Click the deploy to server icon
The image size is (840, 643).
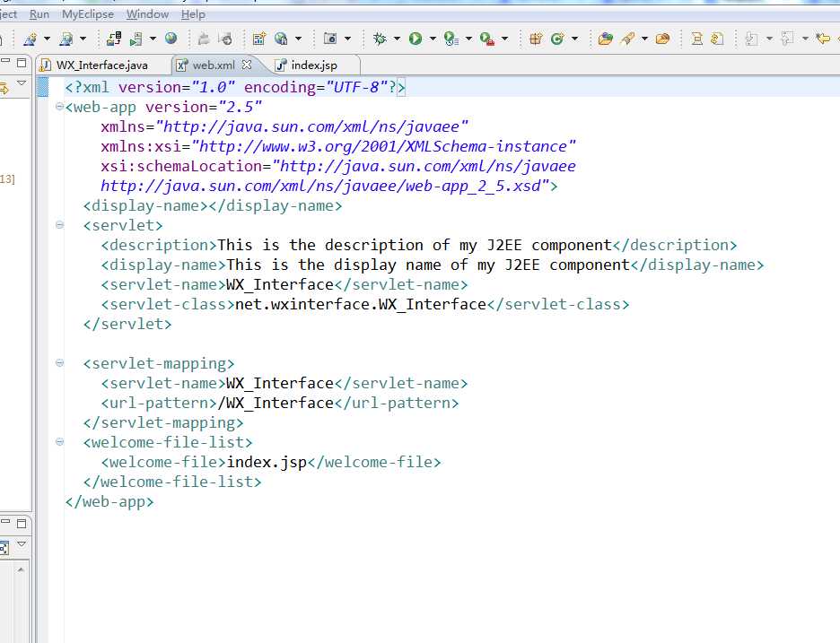[x=114, y=39]
